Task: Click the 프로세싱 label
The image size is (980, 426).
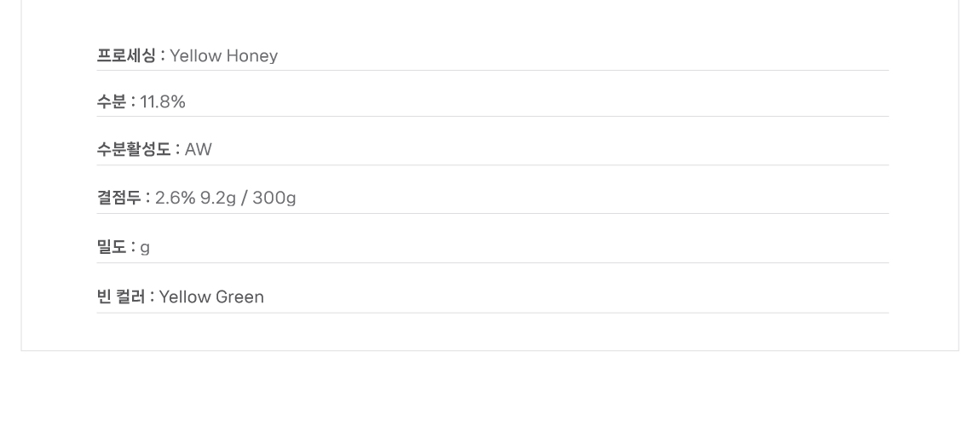Action: point(126,56)
